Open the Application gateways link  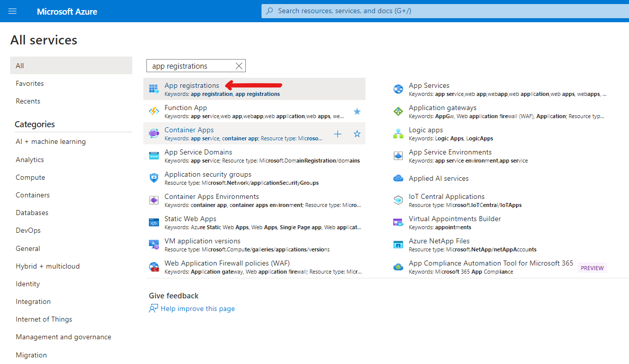pyautogui.click(x=443, y=108)
